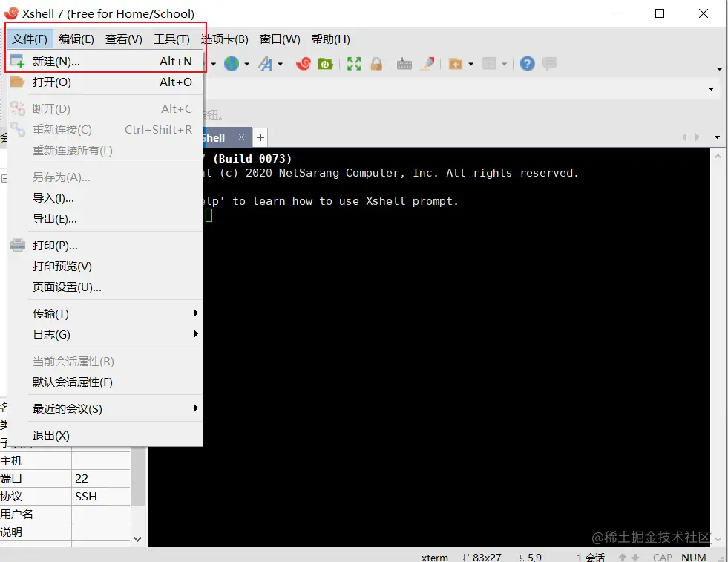Click the padlock lock-screen icon

[376, 64]
